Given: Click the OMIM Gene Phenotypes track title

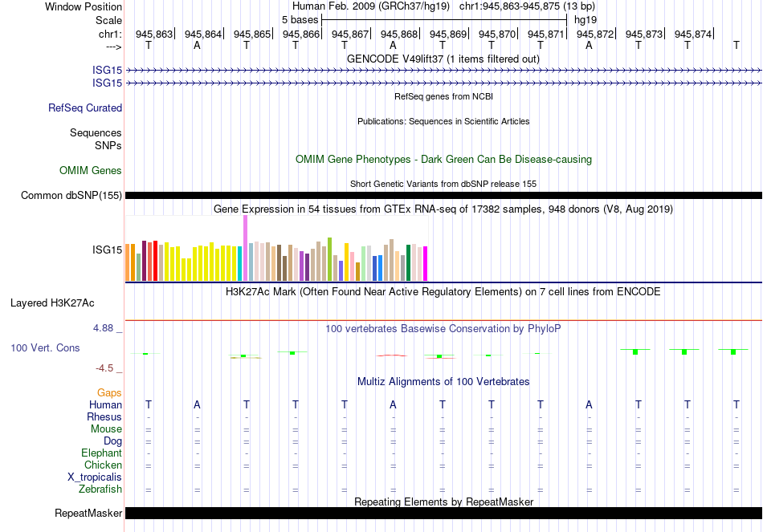Looking at the screenshot, I should click(443, 159).
